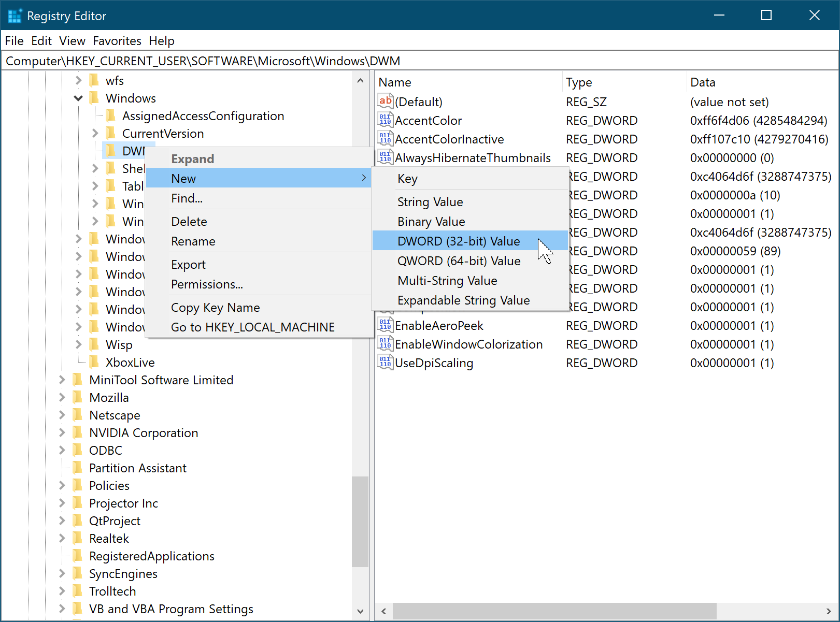Screen dimensions: 840x622
Task: Click Delete in the context menu
Action: coord(259,221)
